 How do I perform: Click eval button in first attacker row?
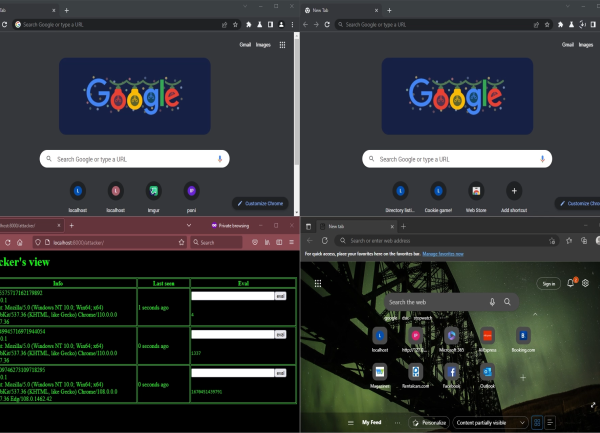[280, 296]
